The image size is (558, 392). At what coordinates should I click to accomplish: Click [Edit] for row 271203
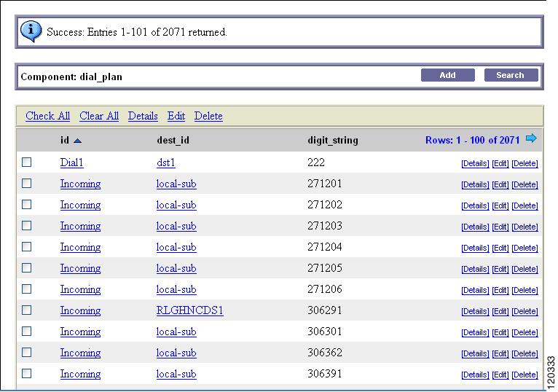[x=500, y=227]
